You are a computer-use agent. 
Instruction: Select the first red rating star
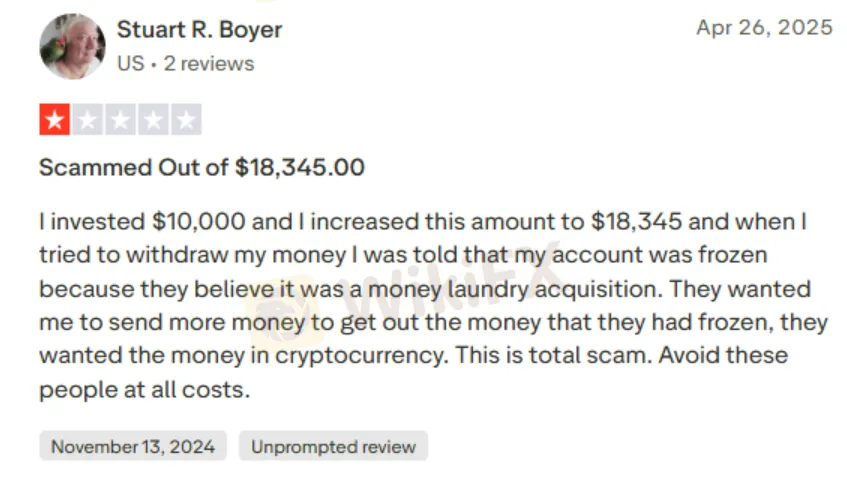pyautogui.click(x=55, y=121)
